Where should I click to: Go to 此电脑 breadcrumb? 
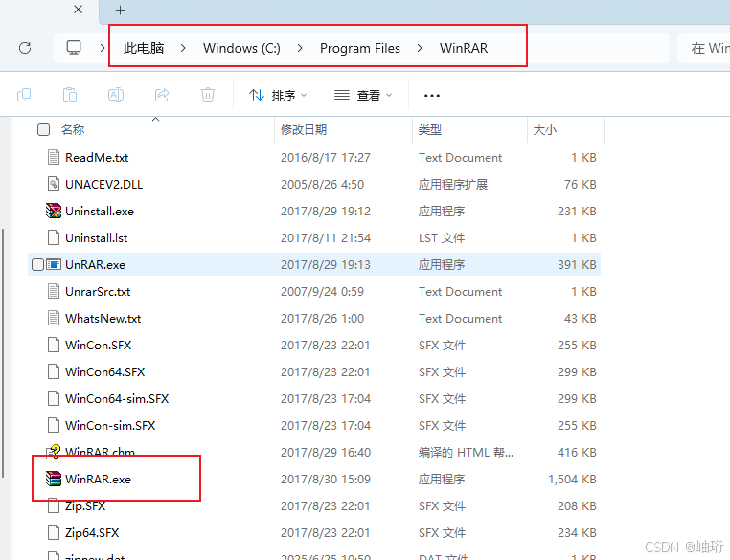click(144, 48)
